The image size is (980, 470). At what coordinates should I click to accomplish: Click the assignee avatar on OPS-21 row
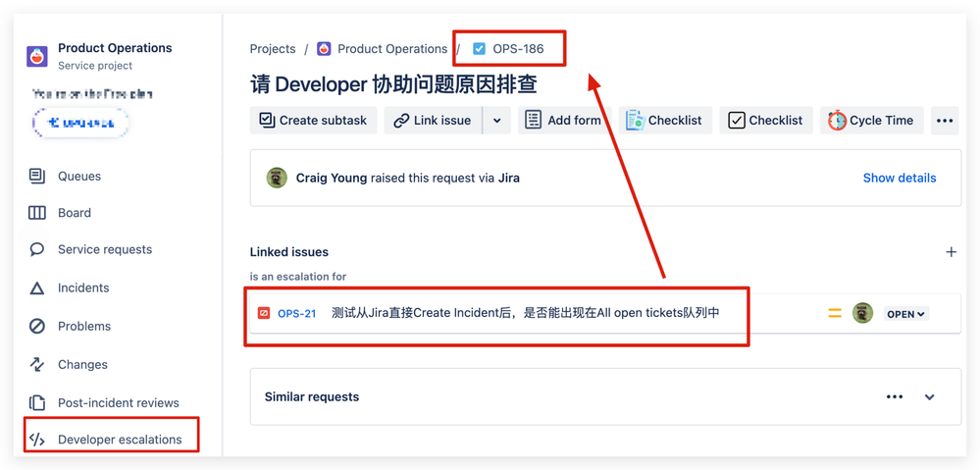click(x=863, y=313)
